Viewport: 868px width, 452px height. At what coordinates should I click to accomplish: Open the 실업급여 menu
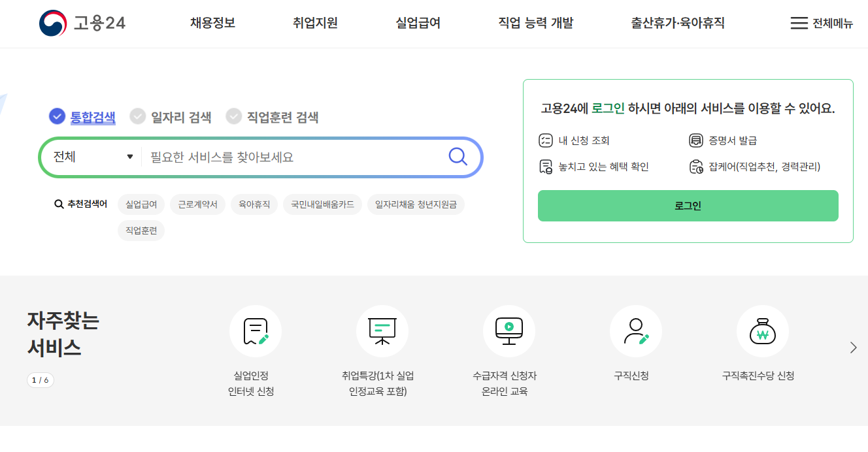417,22
